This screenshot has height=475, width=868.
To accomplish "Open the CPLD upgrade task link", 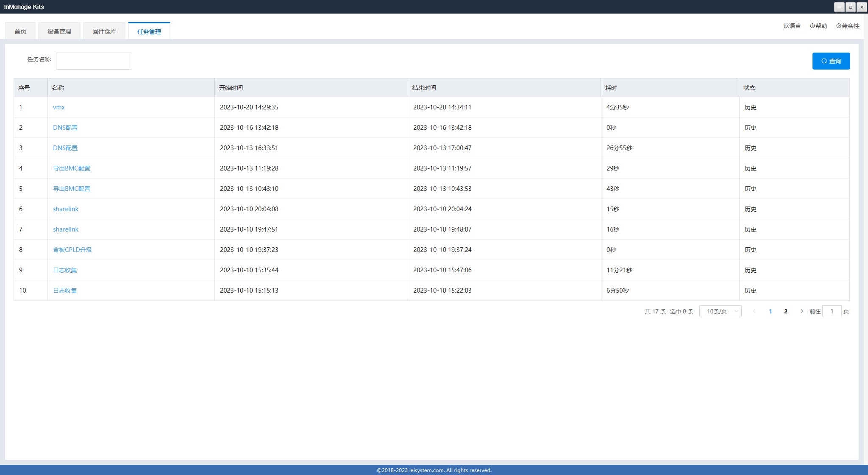I will 72,250.
